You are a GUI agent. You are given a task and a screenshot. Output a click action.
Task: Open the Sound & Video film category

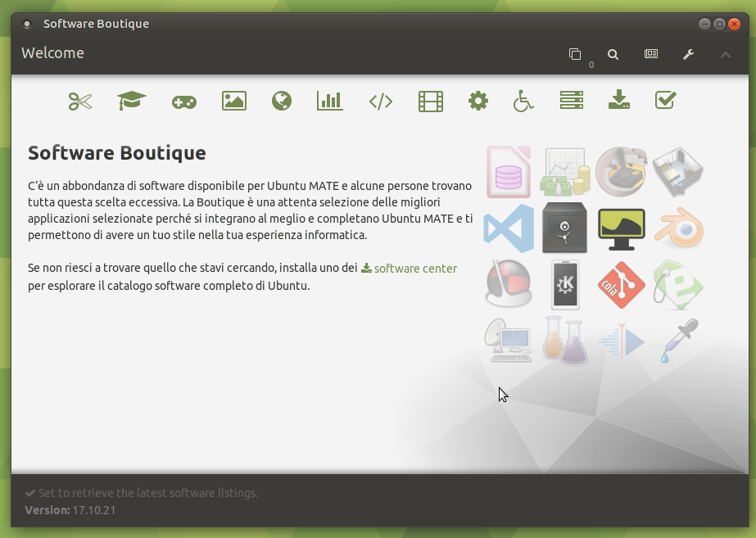[431, 102]
